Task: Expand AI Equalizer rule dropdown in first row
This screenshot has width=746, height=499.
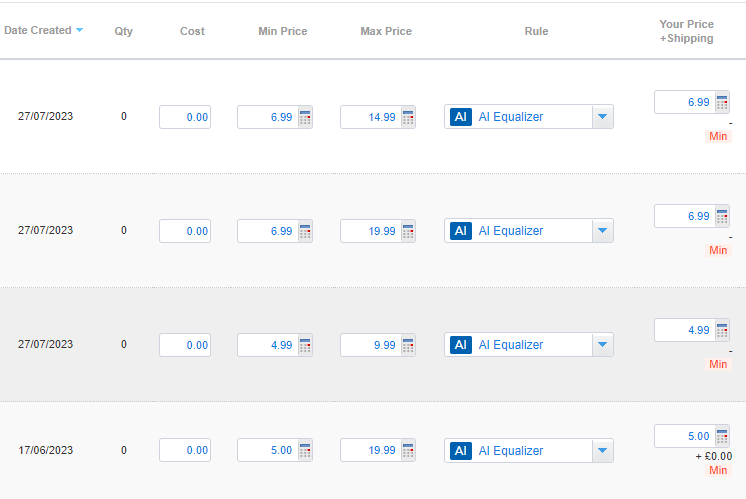Action: pos(602,117)
